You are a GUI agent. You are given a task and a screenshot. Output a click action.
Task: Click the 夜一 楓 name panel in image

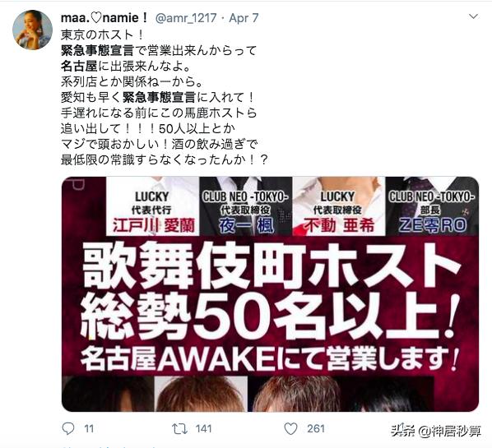[x=246, y=206]
